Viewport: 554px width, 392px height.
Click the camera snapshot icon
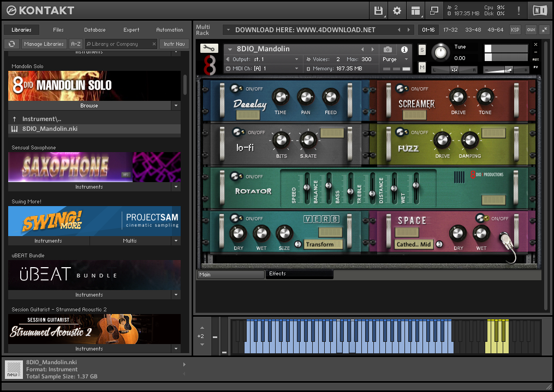tap(388, 49)
